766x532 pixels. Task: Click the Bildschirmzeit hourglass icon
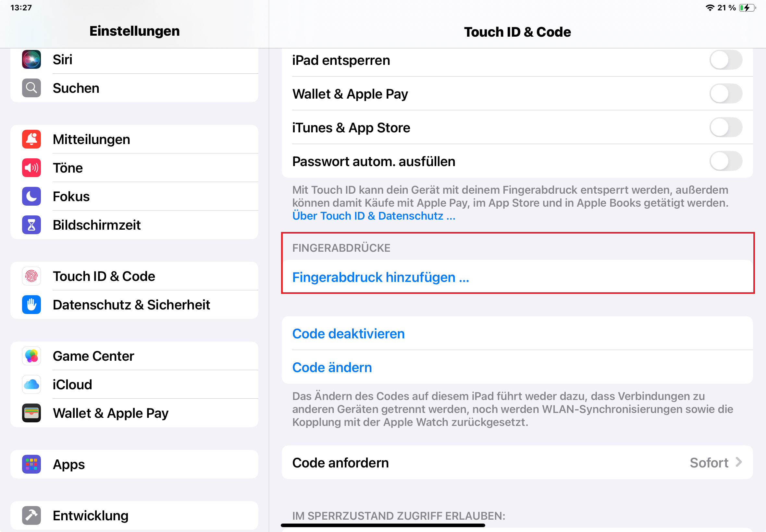[x=31, y=225]
